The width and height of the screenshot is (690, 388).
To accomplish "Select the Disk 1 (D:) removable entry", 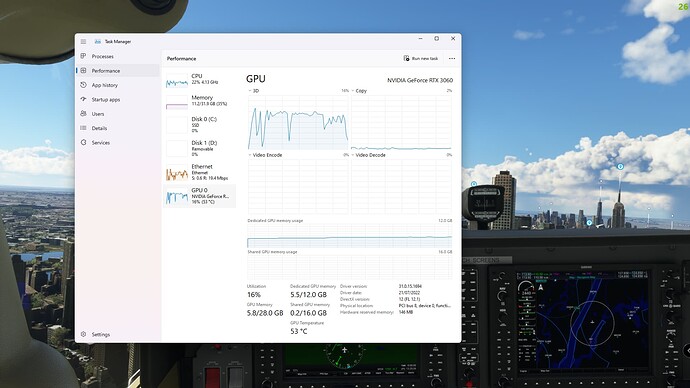I will (199, 148).
